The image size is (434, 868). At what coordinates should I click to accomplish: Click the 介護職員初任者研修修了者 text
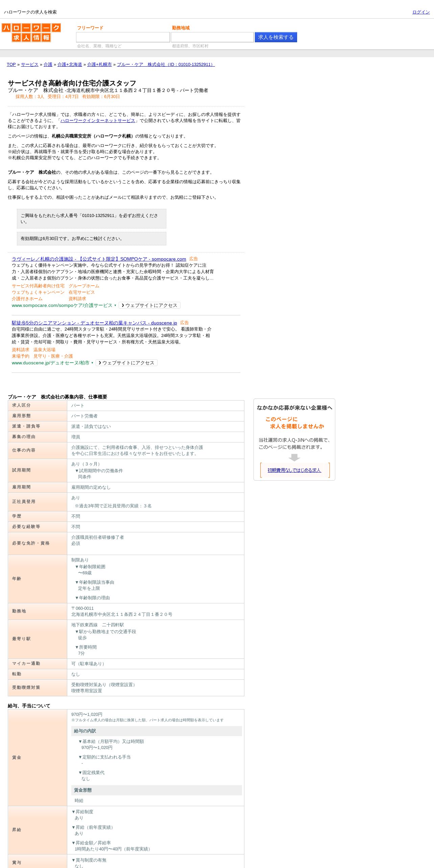[97, 537]
